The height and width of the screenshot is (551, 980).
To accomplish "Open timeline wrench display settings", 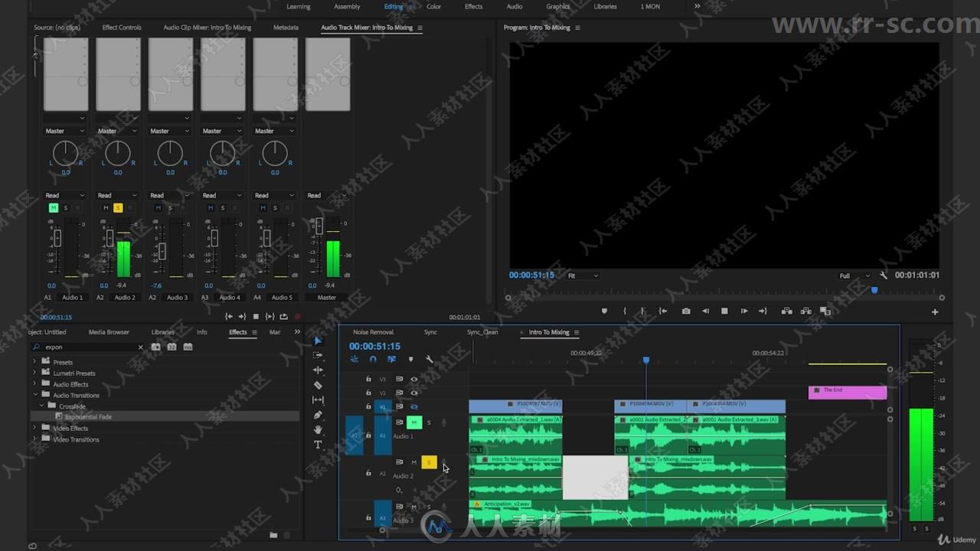I will (429, 359).
